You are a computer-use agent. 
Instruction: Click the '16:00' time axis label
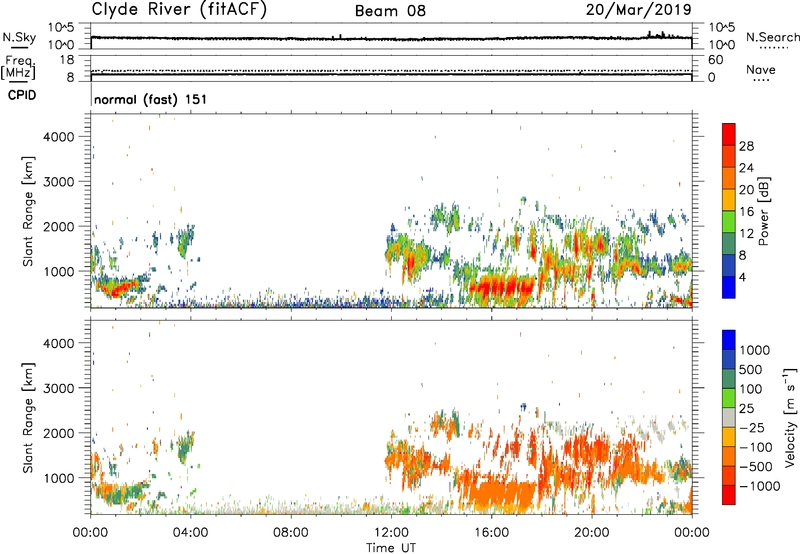click(x=491, y=533)
